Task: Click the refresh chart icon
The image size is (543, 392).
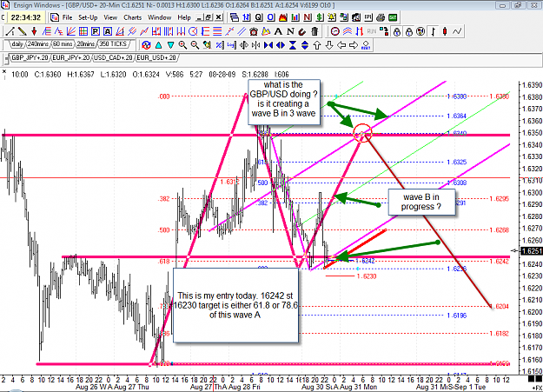Action: (146, 45)
